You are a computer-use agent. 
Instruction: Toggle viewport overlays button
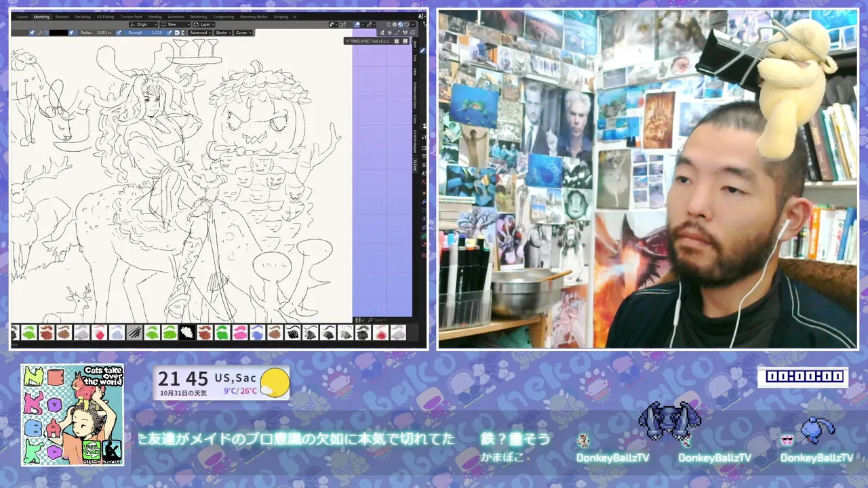tap(357, 24)
